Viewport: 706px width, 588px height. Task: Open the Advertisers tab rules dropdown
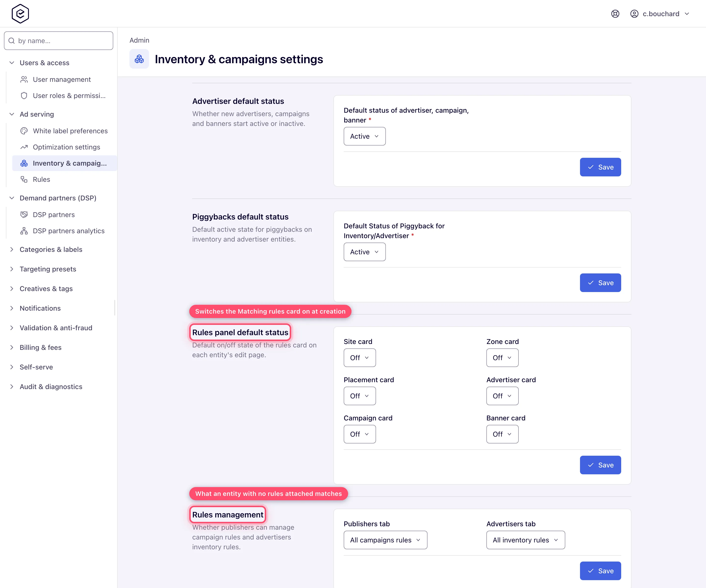(x=526, y=540)
